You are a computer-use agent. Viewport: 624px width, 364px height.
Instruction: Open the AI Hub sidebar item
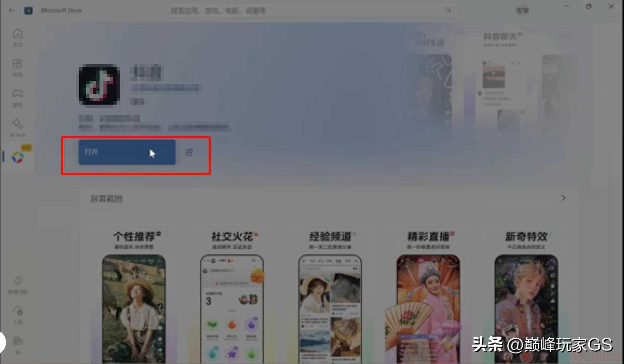coord(18,128)
